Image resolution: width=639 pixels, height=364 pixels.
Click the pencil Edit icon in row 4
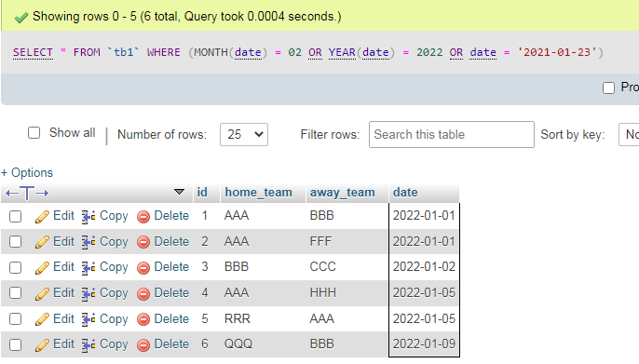[43, 293]
